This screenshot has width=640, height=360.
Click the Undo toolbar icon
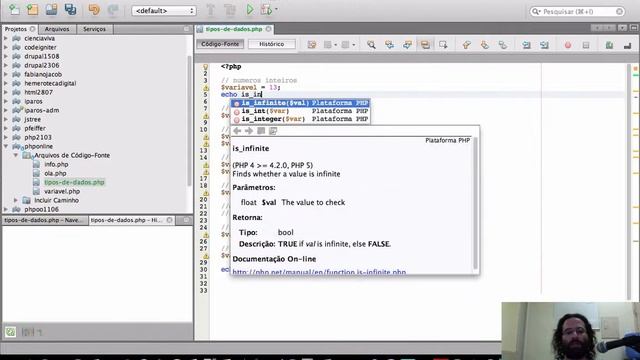point(94,9)
